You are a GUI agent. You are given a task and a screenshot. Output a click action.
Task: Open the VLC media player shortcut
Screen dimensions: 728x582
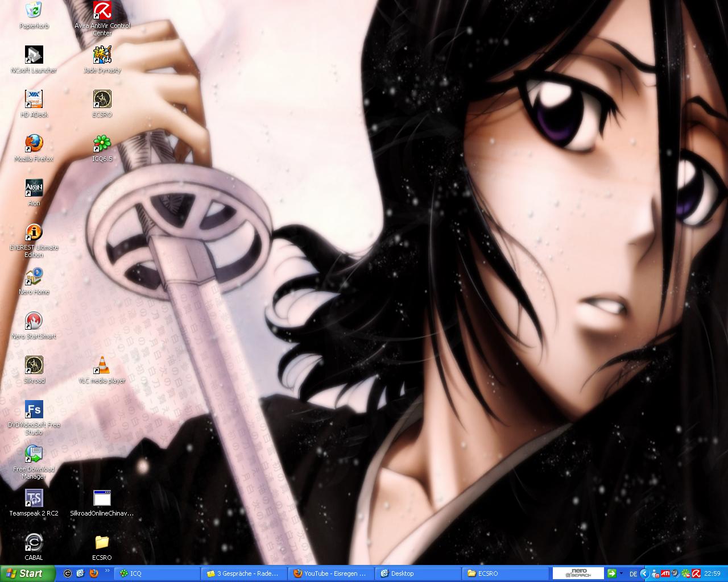click(102, 366)
